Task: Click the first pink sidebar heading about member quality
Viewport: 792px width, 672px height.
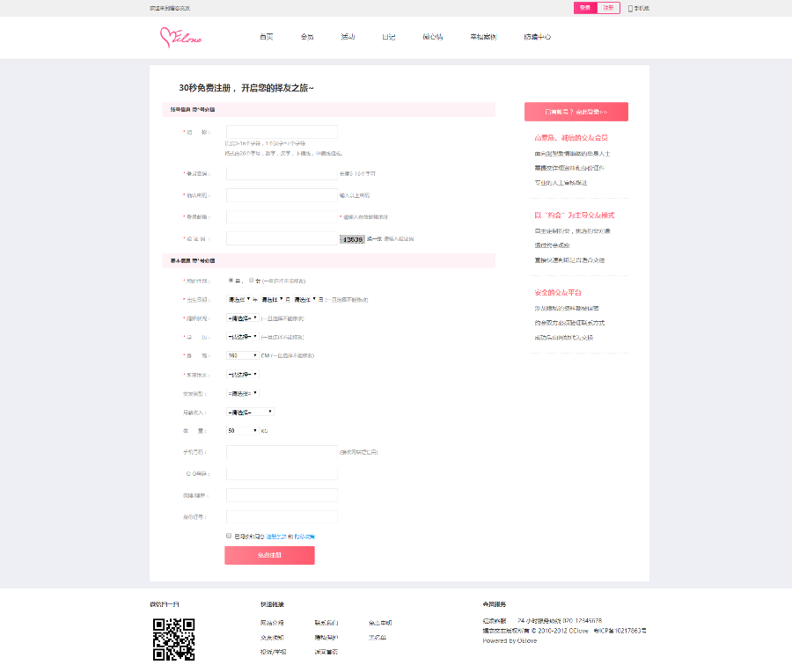Action: click(571, 138)
